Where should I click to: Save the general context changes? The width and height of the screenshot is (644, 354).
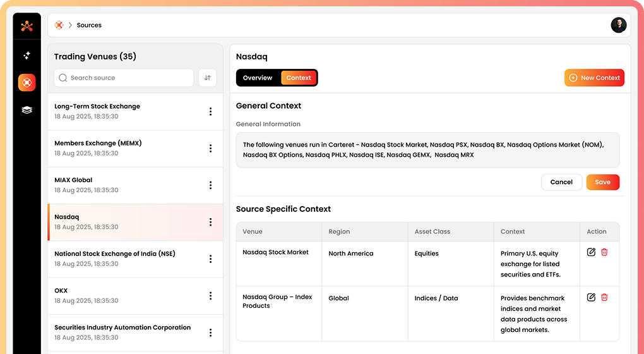(602, 182)
